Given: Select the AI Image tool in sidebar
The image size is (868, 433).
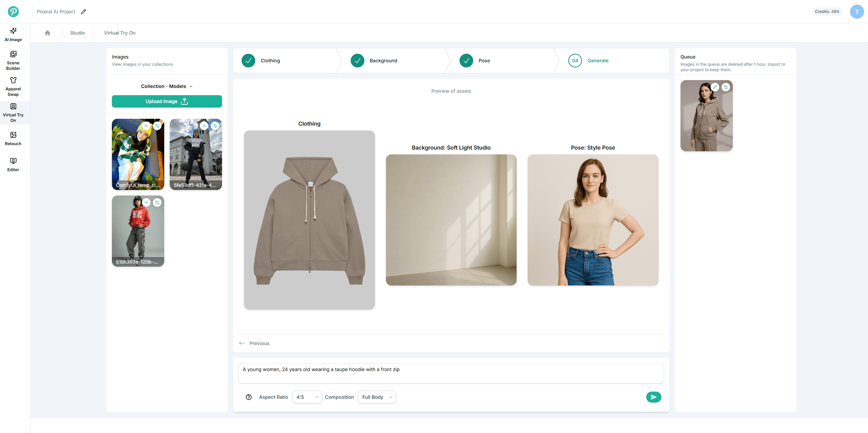Looking at the screenshot, I should 13,34.
